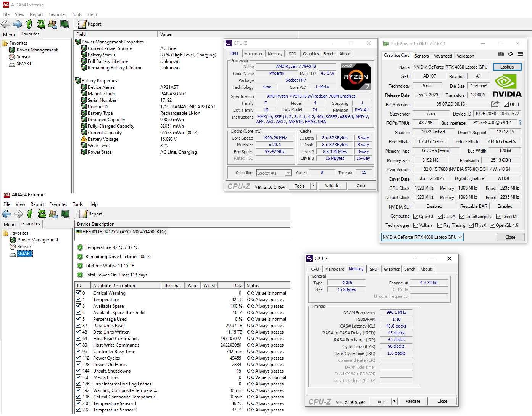This screenshot has width=532, height=416.
Task: Click the BIOS share/export icon in GPU-Z
Action: click(x=495, y=104)
